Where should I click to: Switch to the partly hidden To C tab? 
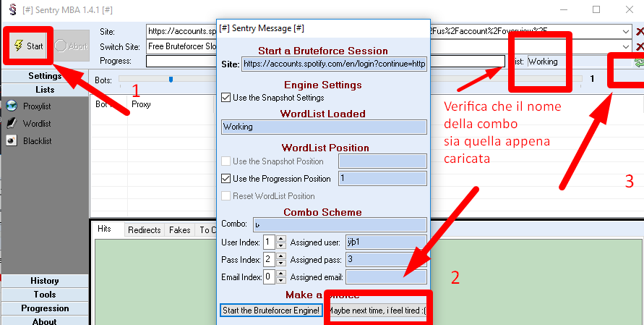(x=207, y=230)
